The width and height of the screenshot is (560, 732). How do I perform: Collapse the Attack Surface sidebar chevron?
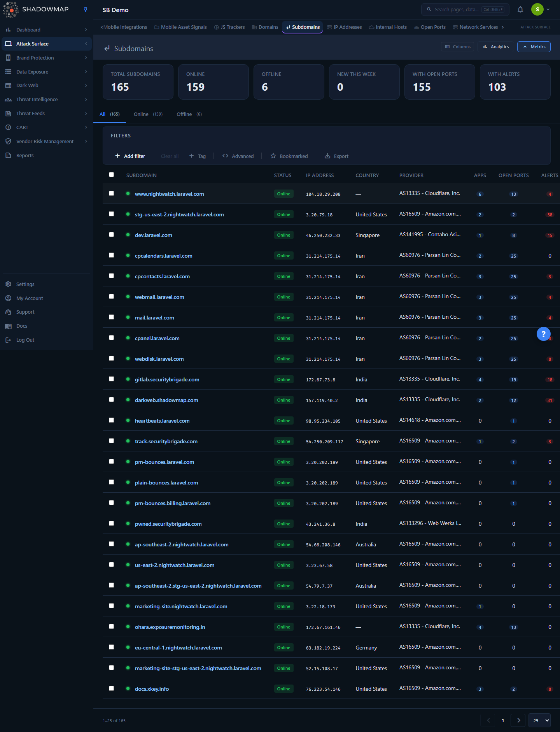click(86, 44)
